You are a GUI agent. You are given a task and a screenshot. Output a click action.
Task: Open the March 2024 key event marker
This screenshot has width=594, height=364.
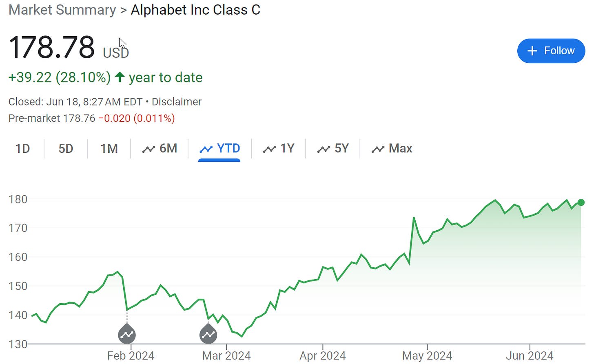click(x=208, y=334)
